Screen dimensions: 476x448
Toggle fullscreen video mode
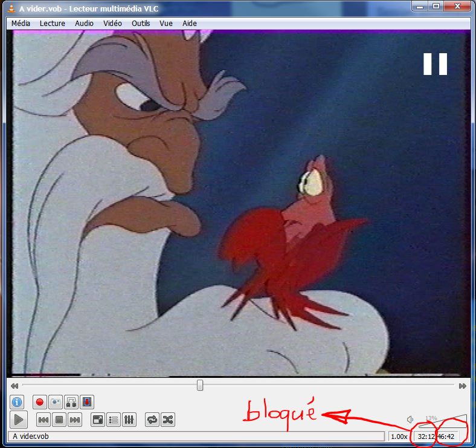[x=98, y=420]
